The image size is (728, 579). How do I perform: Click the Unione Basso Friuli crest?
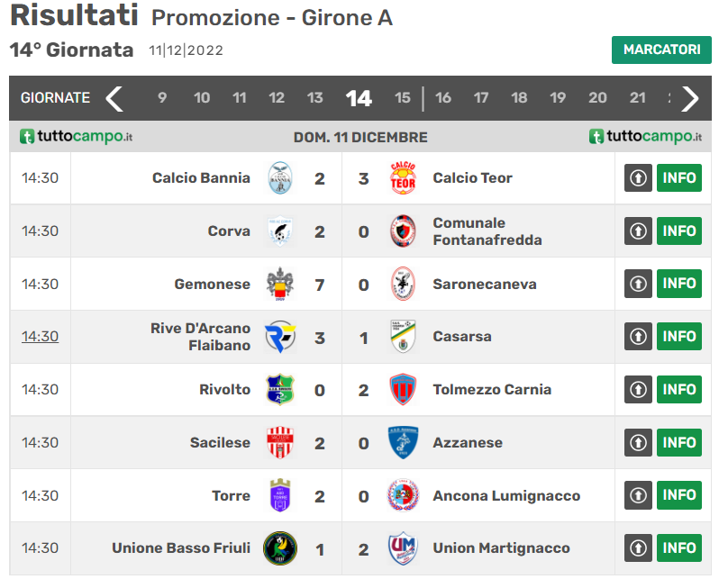click(x=280, y=548)
